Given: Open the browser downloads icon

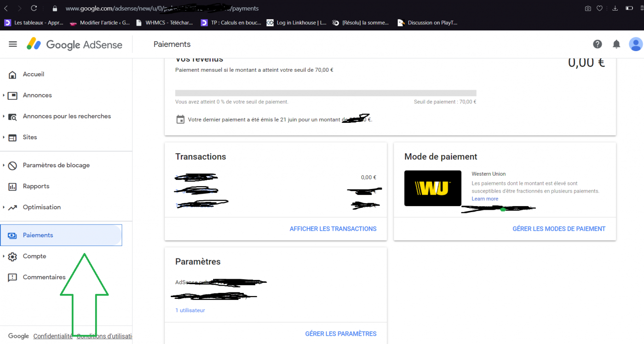Looking at the screenshot, I should [x=615, y=8].
